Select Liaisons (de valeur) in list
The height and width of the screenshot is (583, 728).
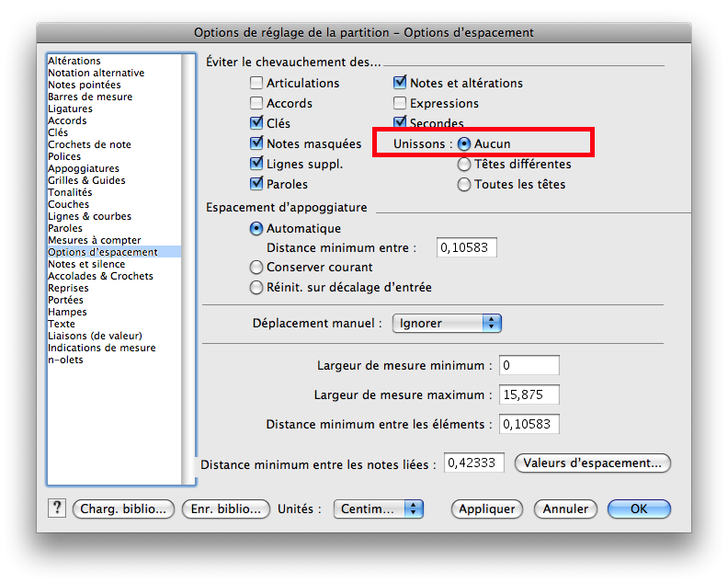click(95, 336)
